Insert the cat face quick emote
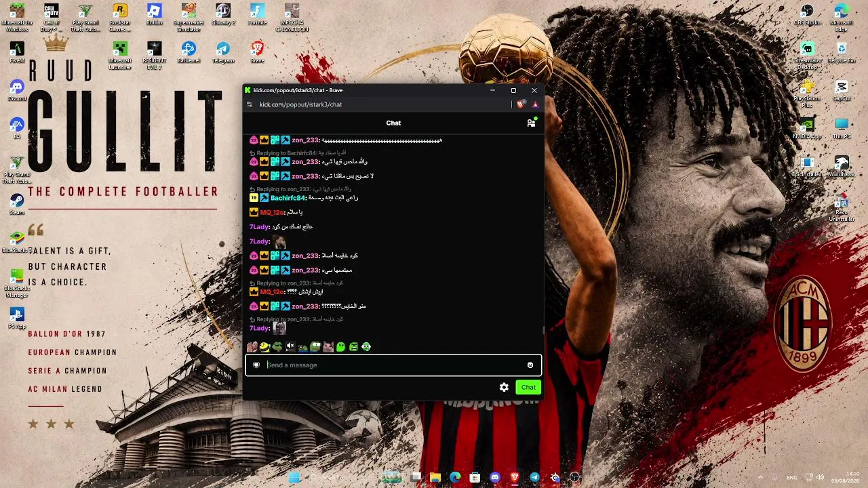Viewport: 868px width, 488px height. pyautogui.click(x=328, y=346)
